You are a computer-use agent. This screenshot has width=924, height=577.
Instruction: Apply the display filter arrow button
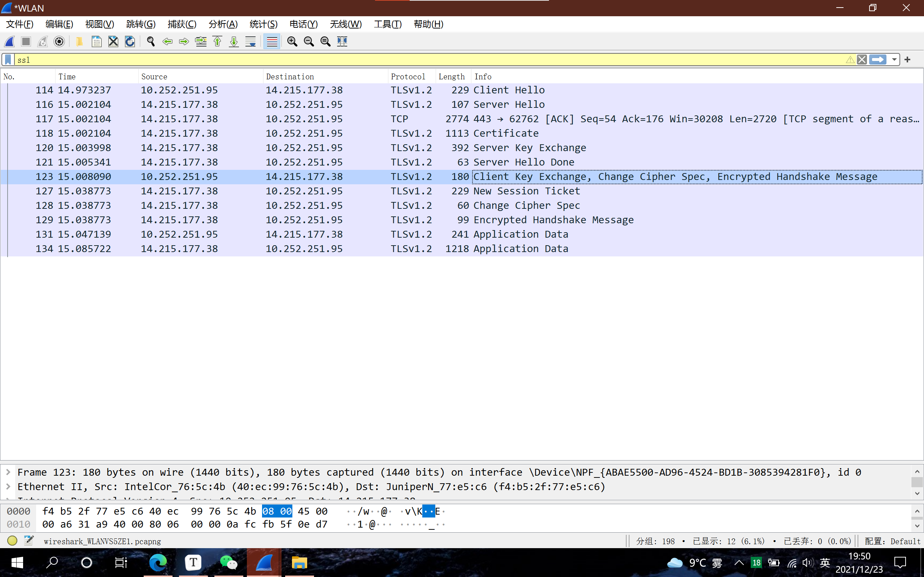(x=877, y=60)
